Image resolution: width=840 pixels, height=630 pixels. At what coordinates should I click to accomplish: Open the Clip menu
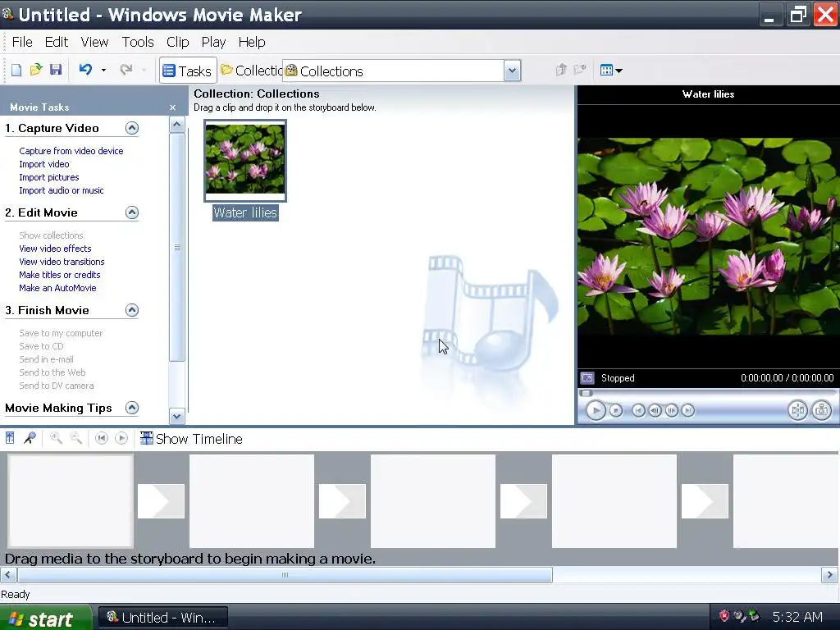click(x=177, y=42)
